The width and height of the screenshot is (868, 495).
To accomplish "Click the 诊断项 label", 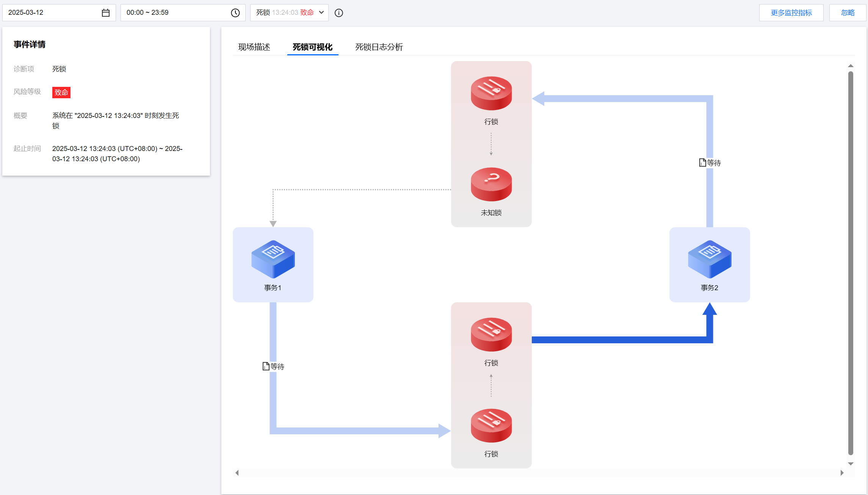I will (x=24, y=69).
